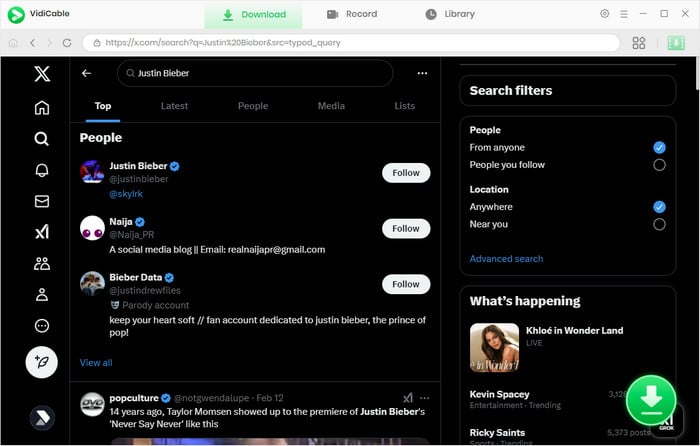Open Justin Bieber profile avatar
This screenshot has width=700, height=446.
tap(92, 172)
